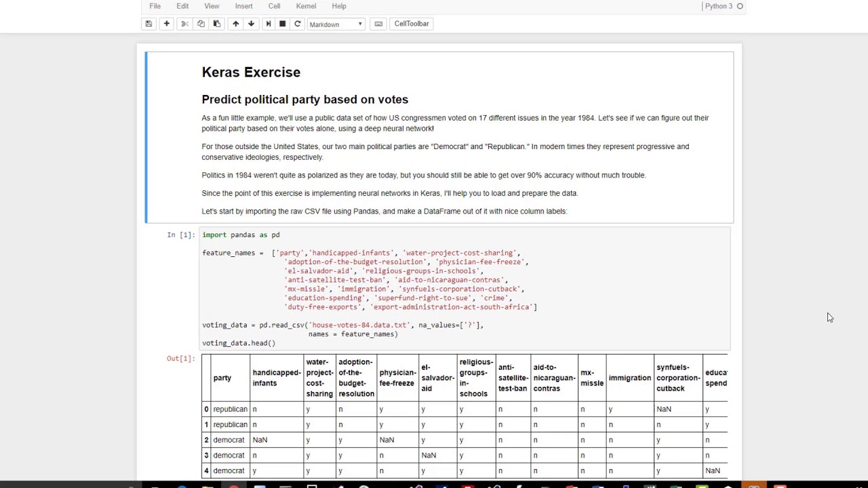Move the selected cell down
The image size is (868, 488).
coord(251,24)
